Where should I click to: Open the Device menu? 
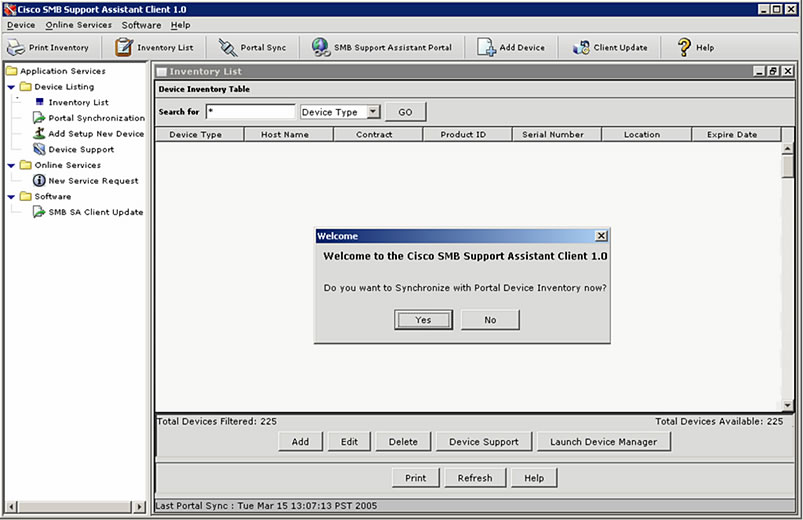click(x=21, y=25)
